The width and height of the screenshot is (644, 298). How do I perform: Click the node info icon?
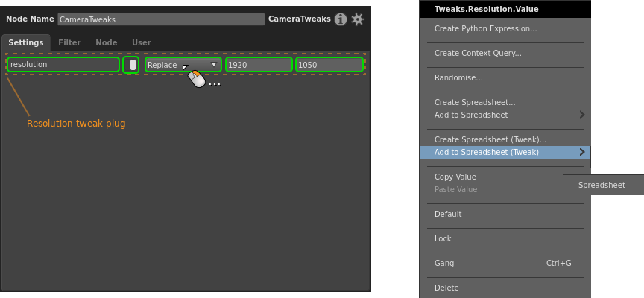(341, 19)
